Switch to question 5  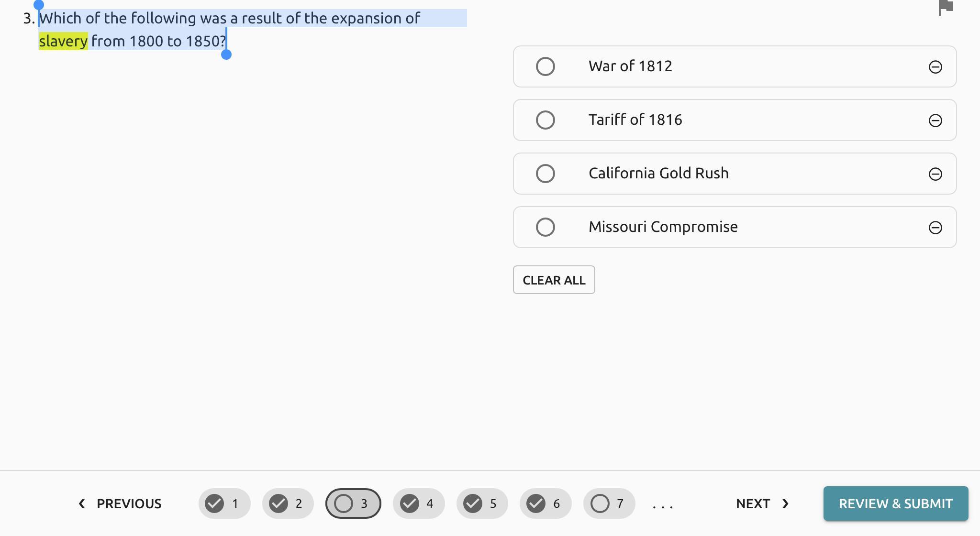click(x=482, y=503)
